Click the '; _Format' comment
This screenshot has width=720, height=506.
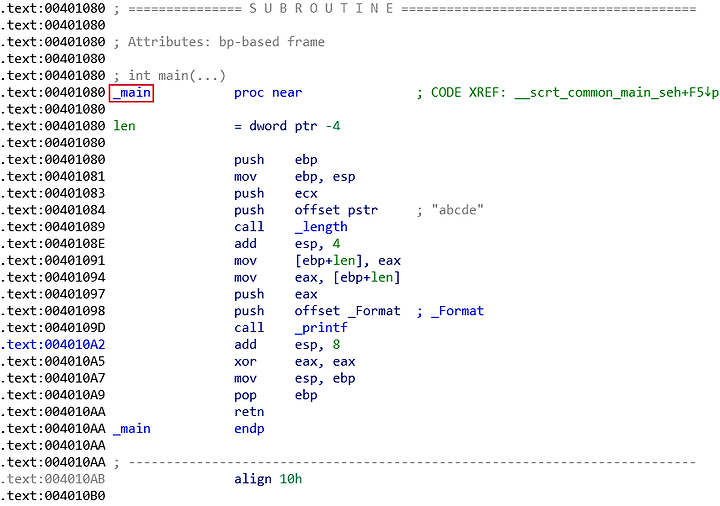point(450,311)
